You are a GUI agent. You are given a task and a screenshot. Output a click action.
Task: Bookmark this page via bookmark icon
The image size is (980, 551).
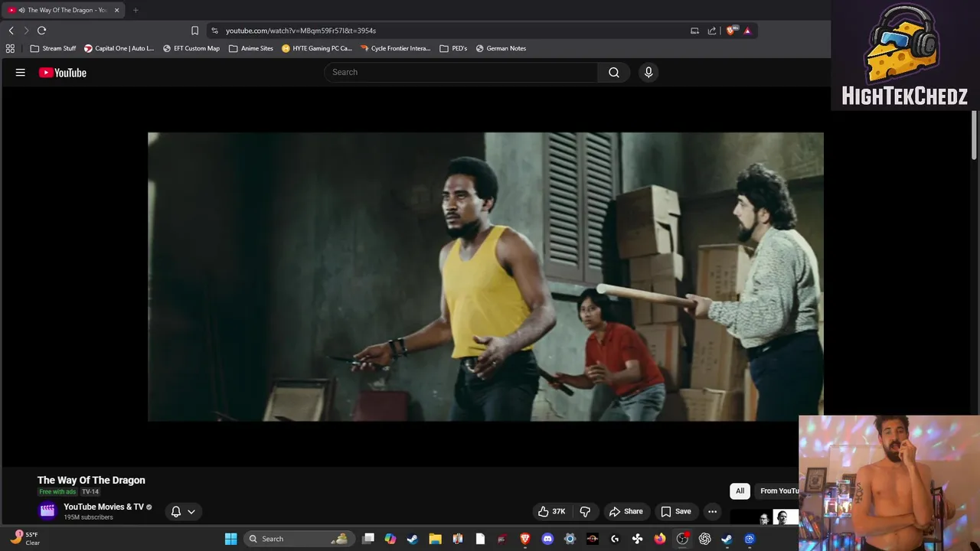pyautogui.click(x=194, y=31)
